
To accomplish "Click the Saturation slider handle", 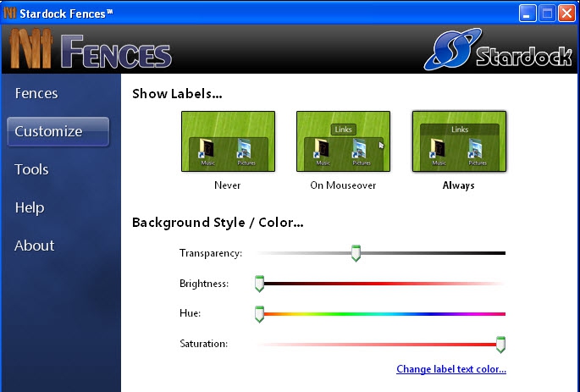I will (x=500, y=344).
